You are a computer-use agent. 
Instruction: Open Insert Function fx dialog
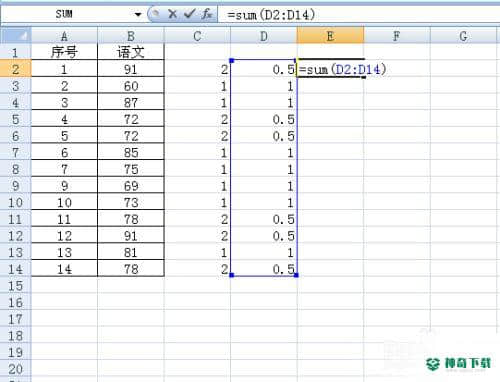[x=207, y=14]
